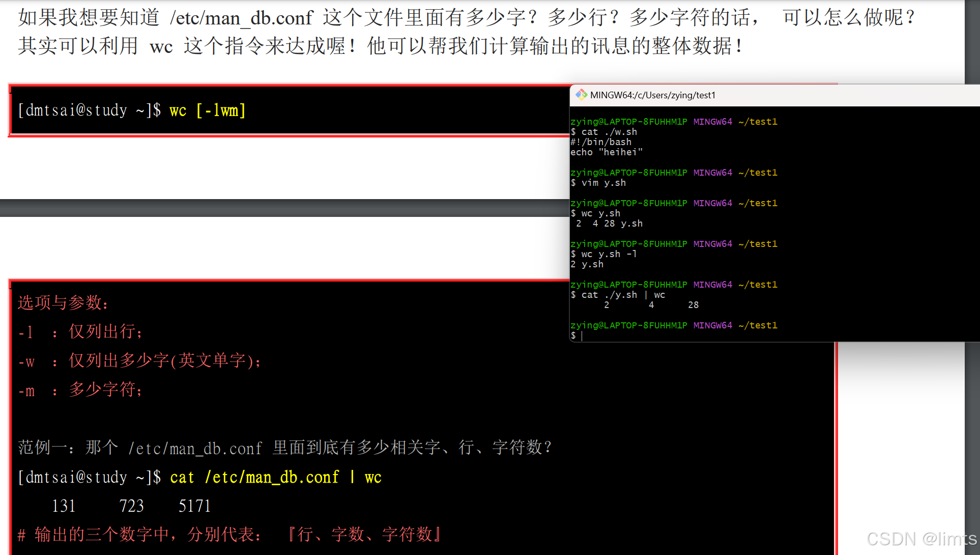Click the '-w' option description line

coord(139,361)
